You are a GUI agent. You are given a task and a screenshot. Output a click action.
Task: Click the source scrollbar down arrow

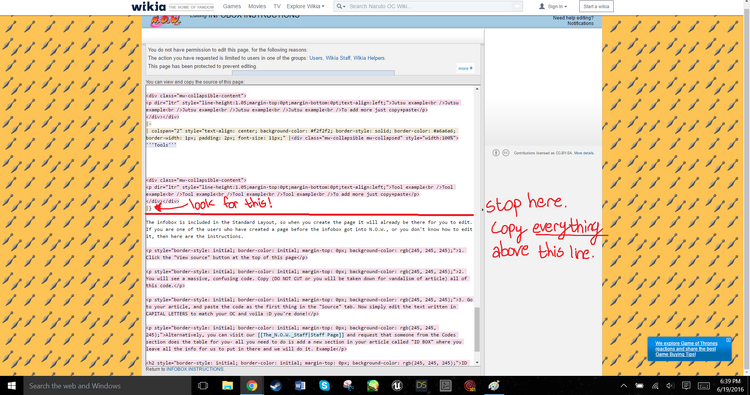[x=476, y=363]
